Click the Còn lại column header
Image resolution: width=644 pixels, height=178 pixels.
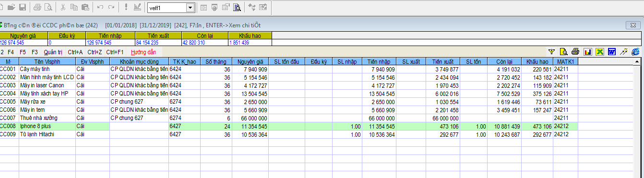pyautogui.click(x=504, y=61)
